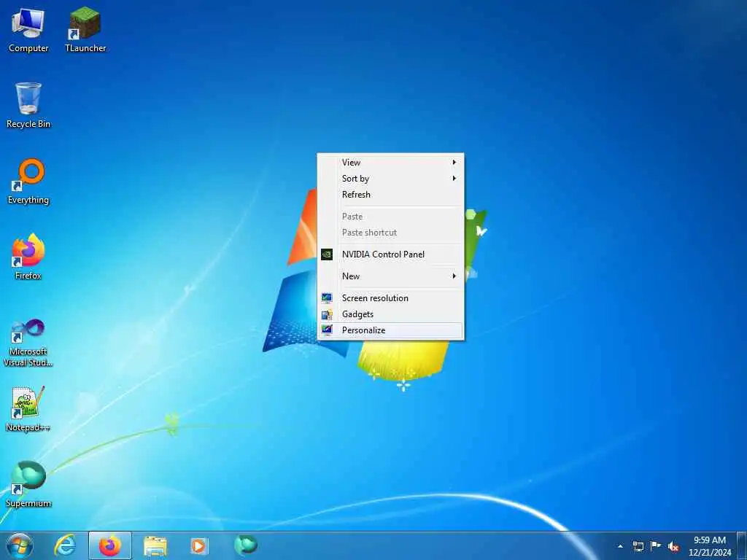Select the Notepad++ desktop shortcut
This screenshot has width=747, height=560.
point(28,409)
